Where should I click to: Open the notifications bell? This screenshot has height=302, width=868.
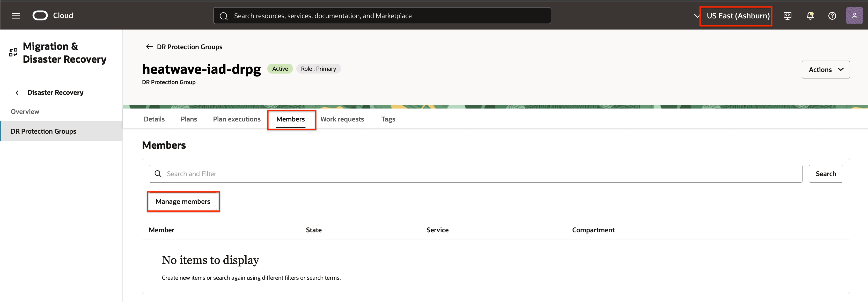pyautogui.click(x=810, y=16)
